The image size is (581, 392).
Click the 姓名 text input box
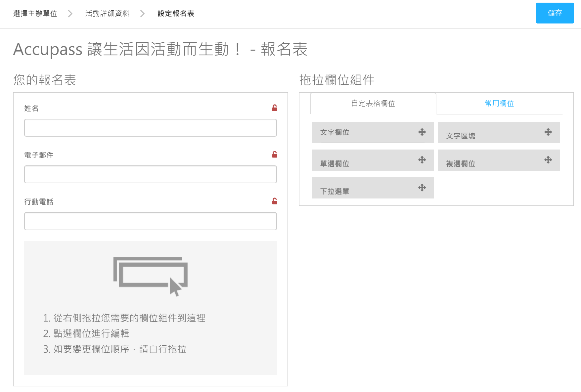click(x=151, y=128)
